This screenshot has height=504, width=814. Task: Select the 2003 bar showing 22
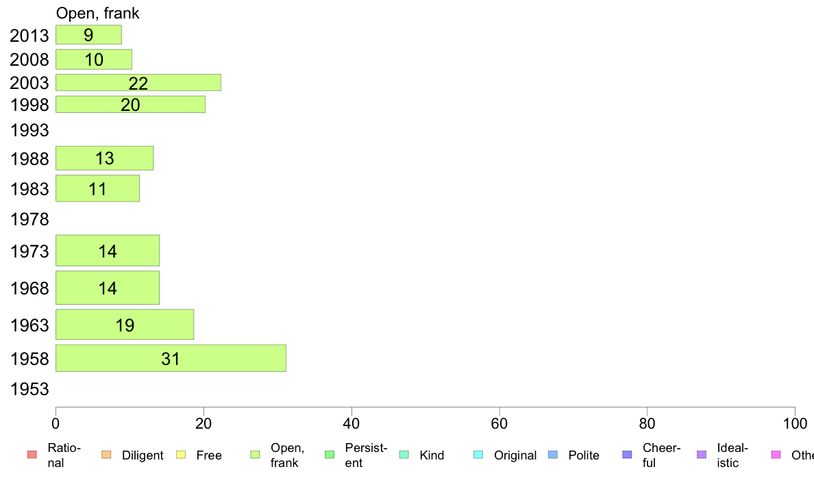pos(138,83)
